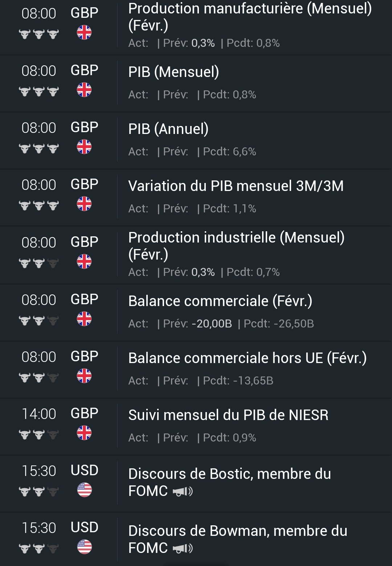392x566 pixels.
Task: Click the megaphone icon on Bostic speech
Action: tap(183, 491)
